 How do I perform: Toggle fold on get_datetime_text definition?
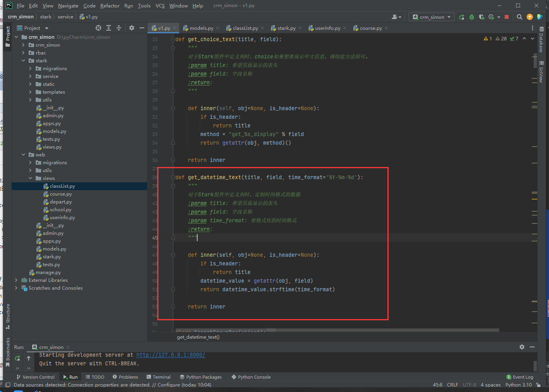point(173,177)
